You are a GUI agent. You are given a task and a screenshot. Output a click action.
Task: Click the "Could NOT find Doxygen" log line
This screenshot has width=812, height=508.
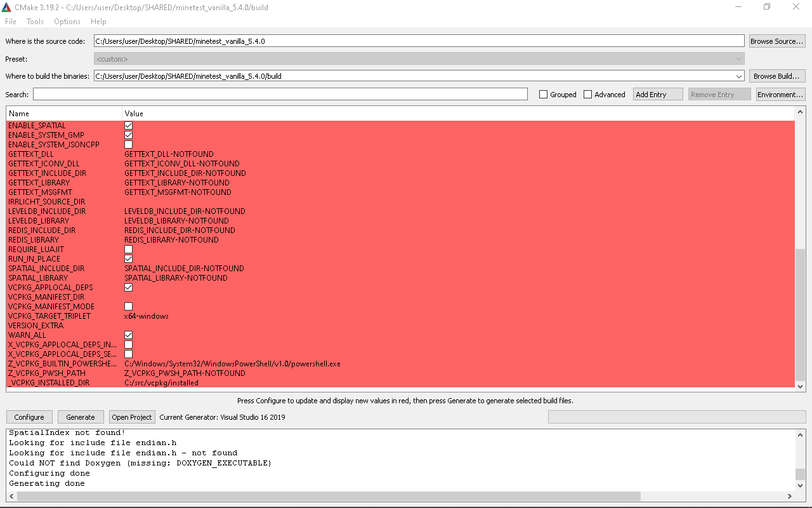(x=140, y=463)
